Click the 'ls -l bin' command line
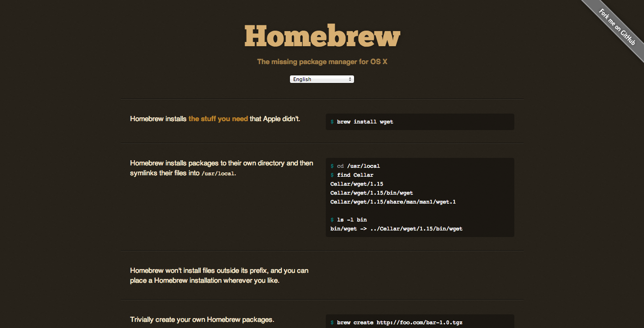The width and height of the screenshot is (644, 328). tap(348, 220)
